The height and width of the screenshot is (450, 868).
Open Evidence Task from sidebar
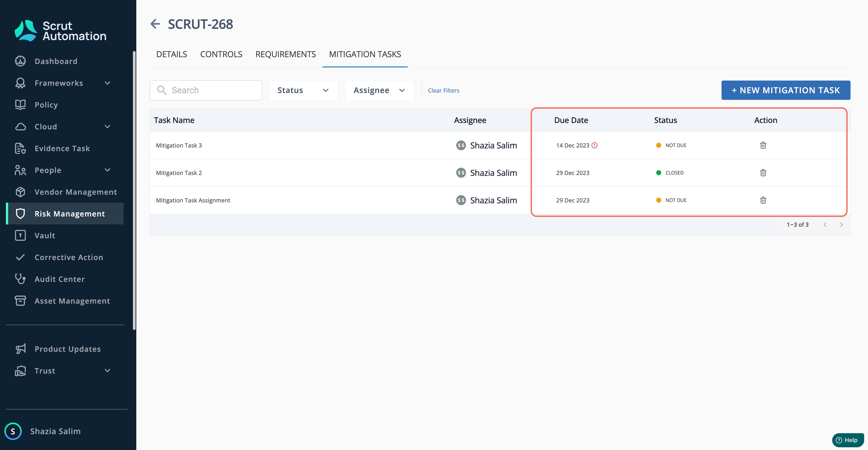pos(62,148)
